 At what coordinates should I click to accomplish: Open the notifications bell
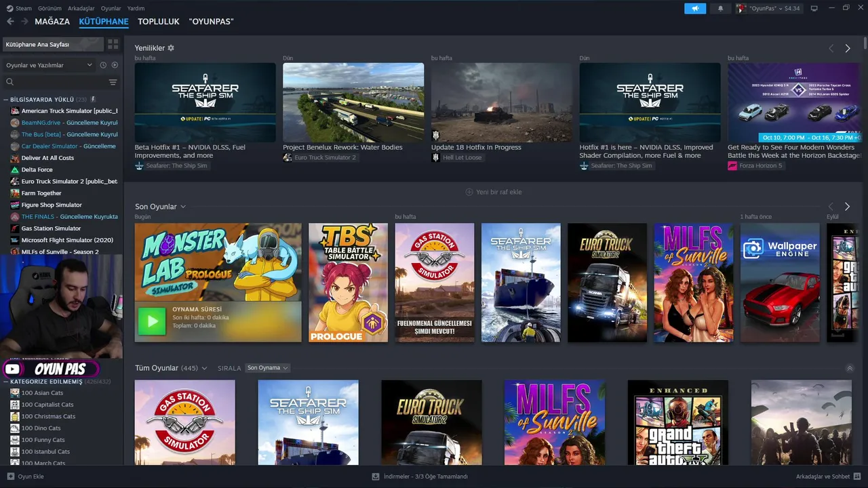(x=720, y=8)
